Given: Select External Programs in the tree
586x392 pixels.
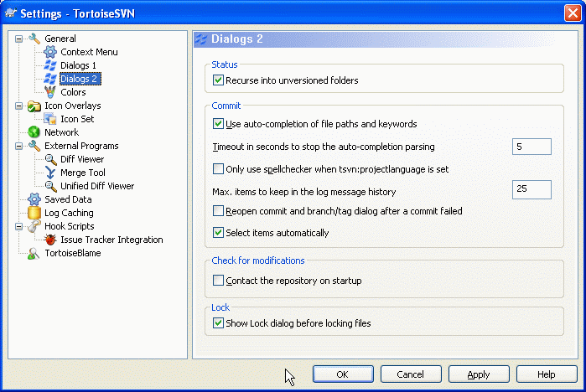Looking at the screenshot, I should (81, 146).
